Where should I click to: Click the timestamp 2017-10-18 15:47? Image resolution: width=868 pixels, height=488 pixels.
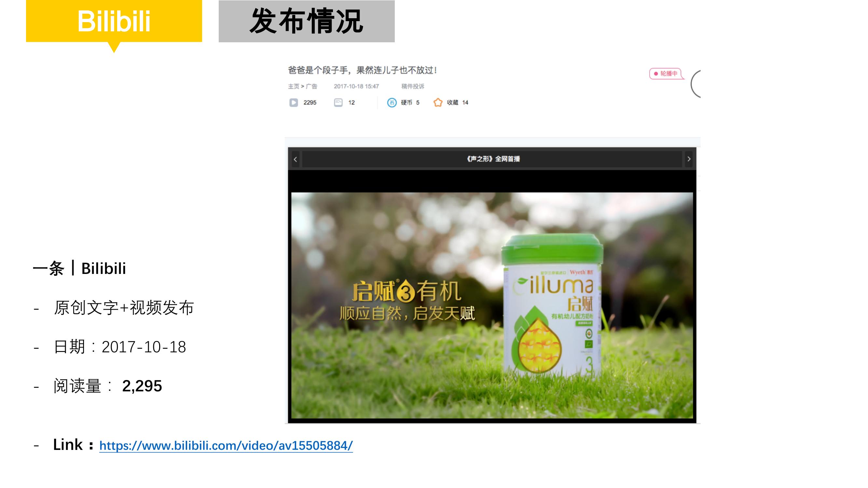coord(356,86)
